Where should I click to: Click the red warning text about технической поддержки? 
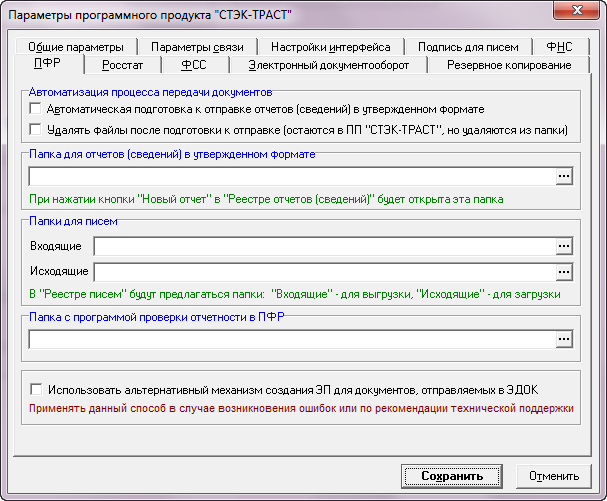coord(301,408)
